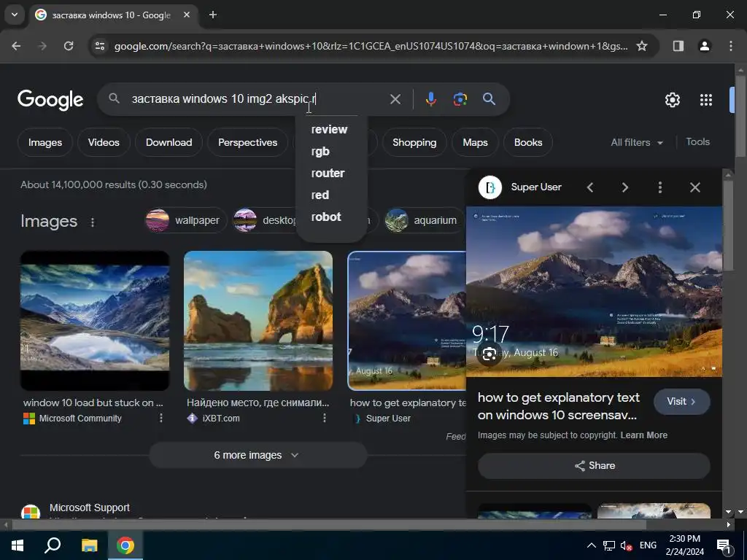Switch to the Maps filter
The height and width of the screenshot is (560, 747).
pyautogui.click(x=475, y=142)
